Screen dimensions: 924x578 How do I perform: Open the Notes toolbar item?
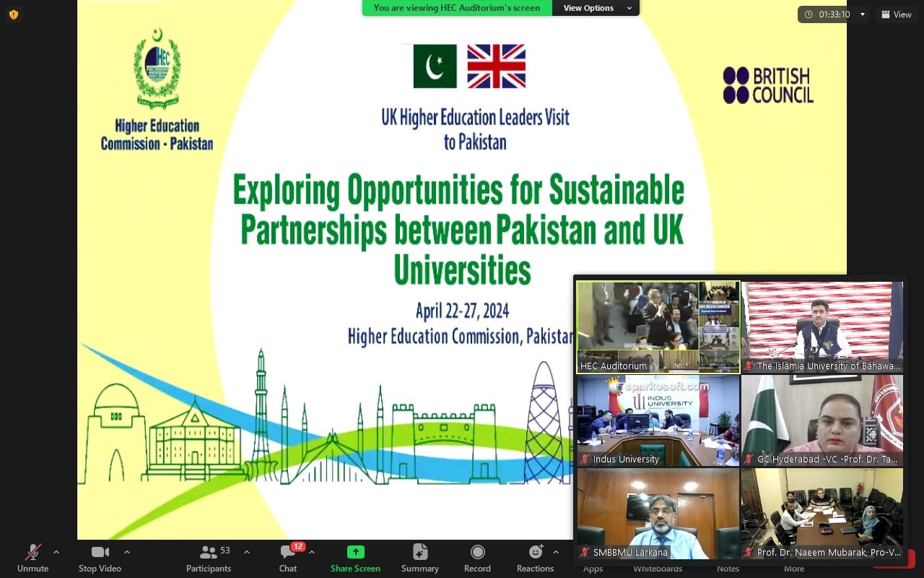728,569
